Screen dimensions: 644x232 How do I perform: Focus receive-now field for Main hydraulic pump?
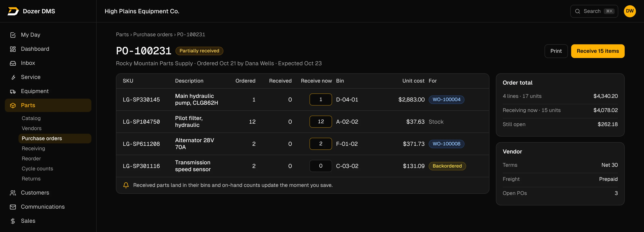(321, 100)
